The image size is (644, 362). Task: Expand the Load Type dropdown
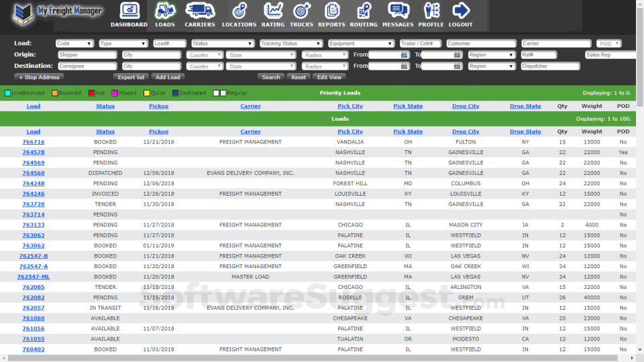[x=123, y=44]
